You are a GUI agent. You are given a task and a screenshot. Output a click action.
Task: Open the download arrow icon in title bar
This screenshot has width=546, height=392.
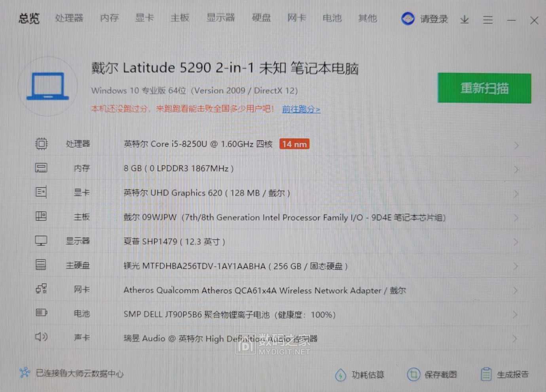click(x=464, y=19)
